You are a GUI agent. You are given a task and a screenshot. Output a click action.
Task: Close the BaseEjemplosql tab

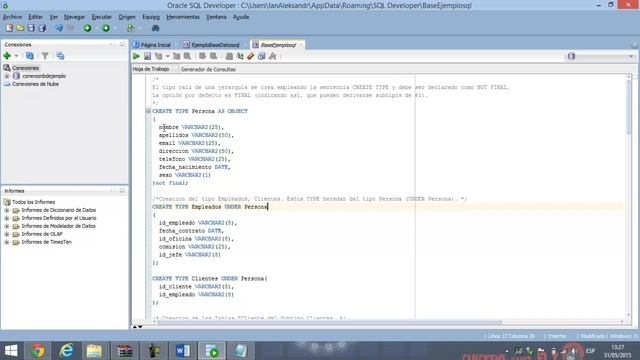tap(301, 45)
